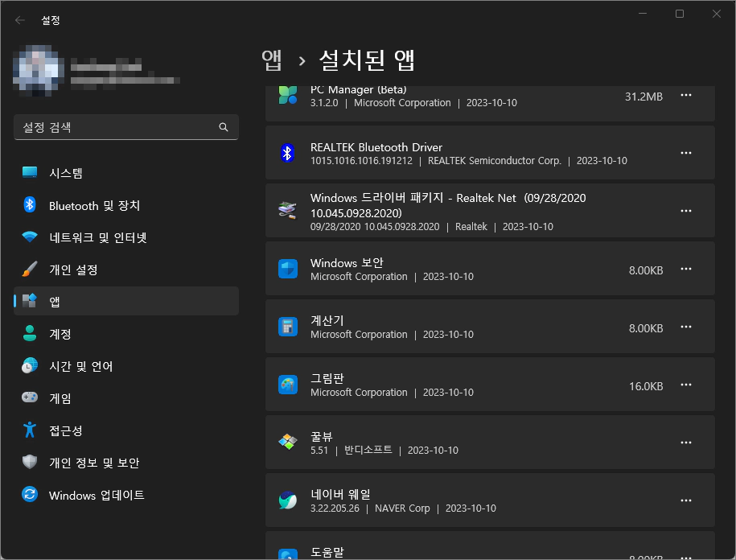Screen dimensions: 736x560
Task: Maximize the Settings window
Action: pyautogui.click(x=679, y=14)
